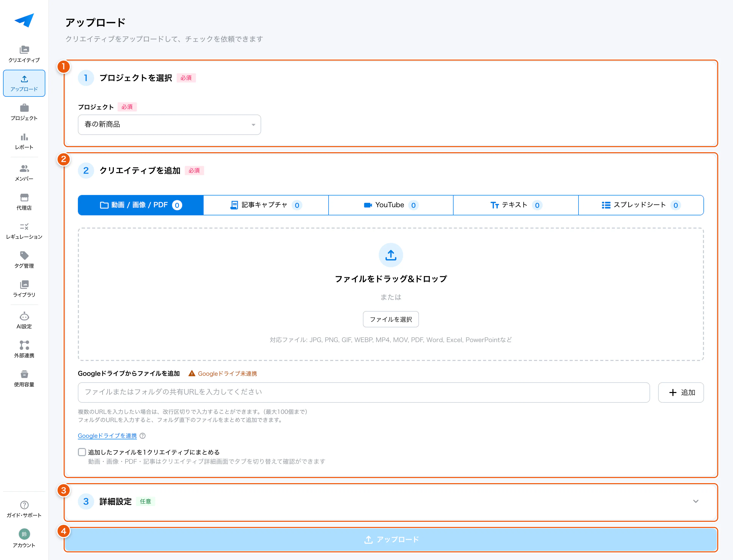Switch to the スプレッドシート tab

point(641,205)
